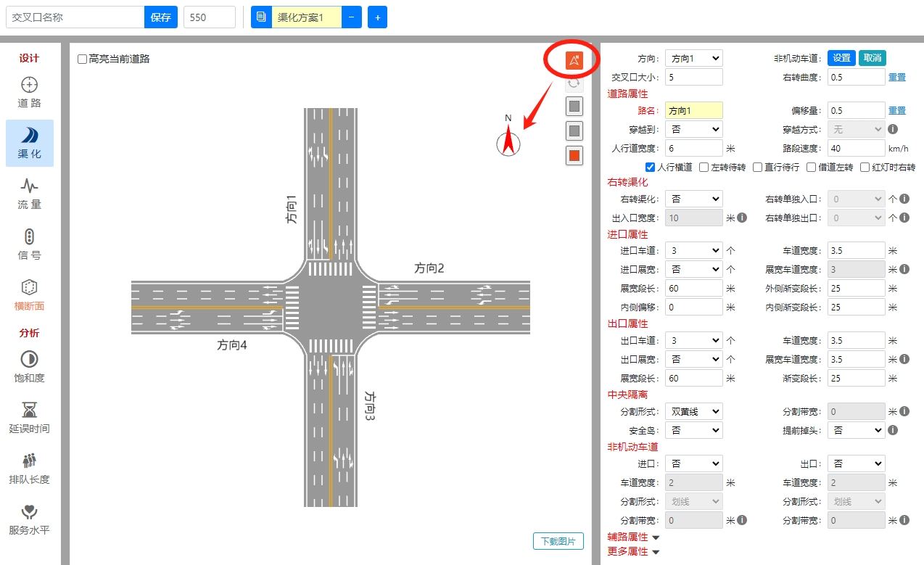This screenshot has width=924, height=565.
Task: Open the 右转渠化 dropdown
Action: (693, 199)
